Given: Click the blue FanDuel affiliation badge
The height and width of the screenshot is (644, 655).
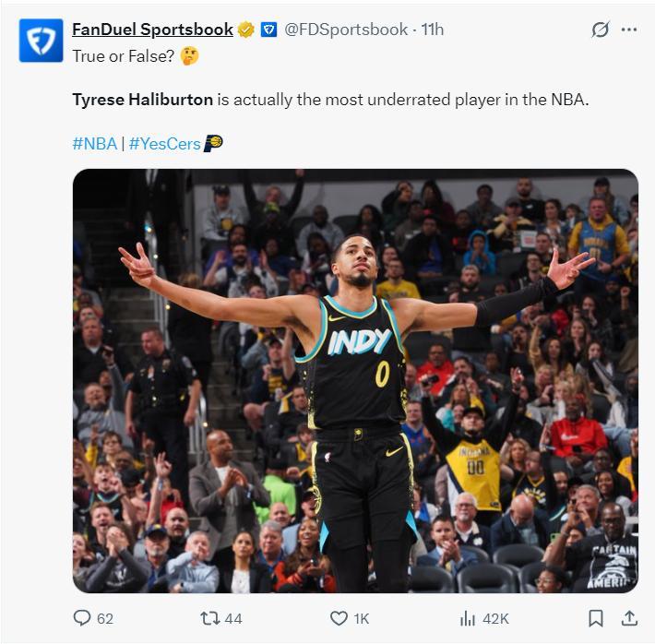Looking at the screenshot, I should (x=268, y=30).
